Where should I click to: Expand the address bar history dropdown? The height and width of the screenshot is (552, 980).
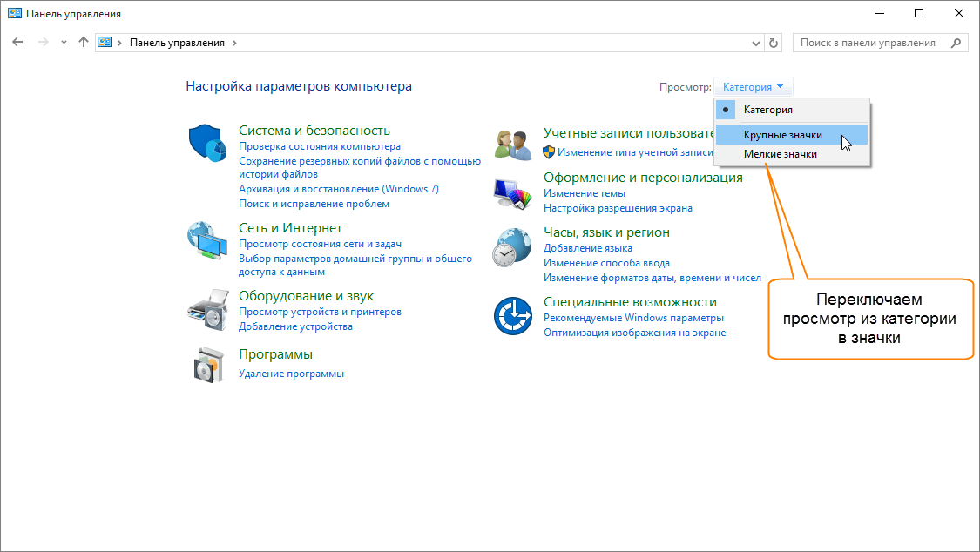(755, 43)
